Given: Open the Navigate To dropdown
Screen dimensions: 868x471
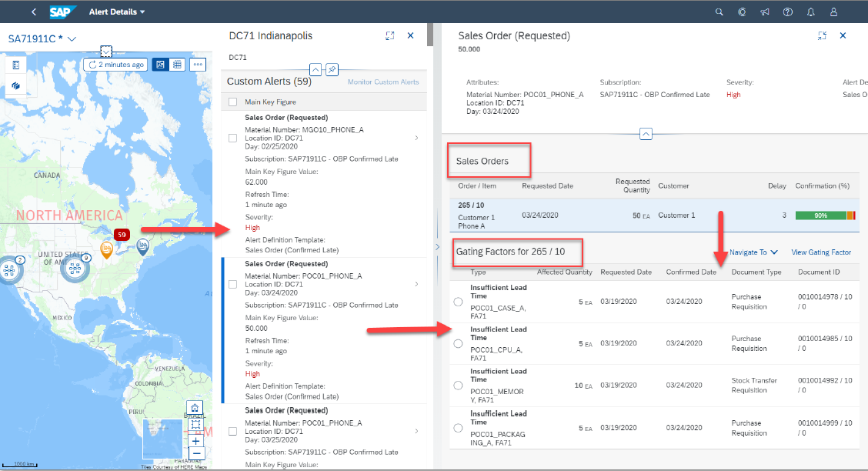Looking at the screenshot, I should pos(753,252).
